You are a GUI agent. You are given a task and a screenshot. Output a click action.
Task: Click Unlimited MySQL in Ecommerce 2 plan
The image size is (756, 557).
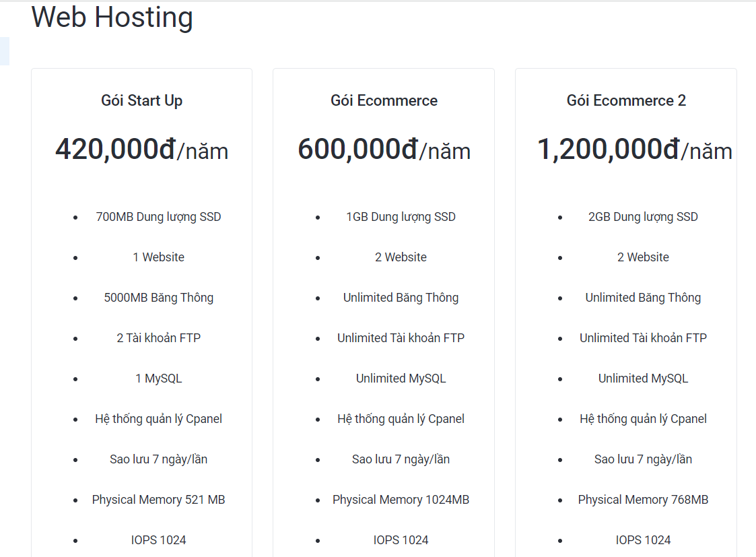tap(643, 379)
